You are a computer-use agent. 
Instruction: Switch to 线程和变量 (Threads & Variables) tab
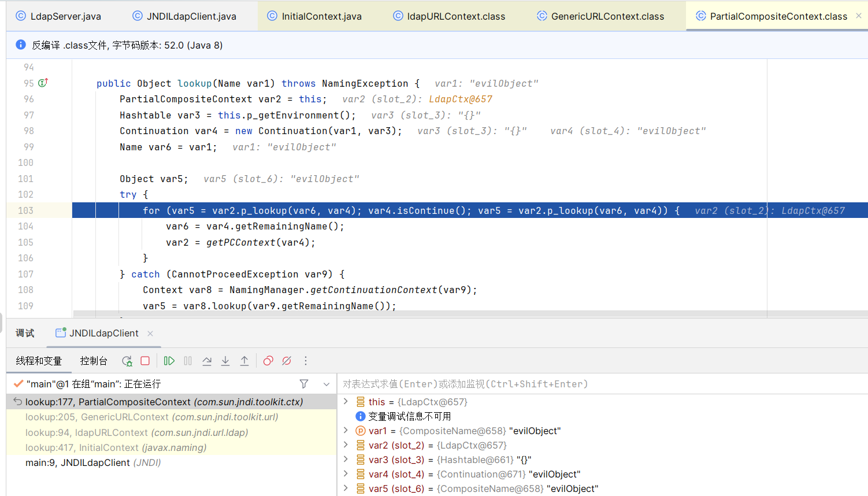tap(39, 361)
